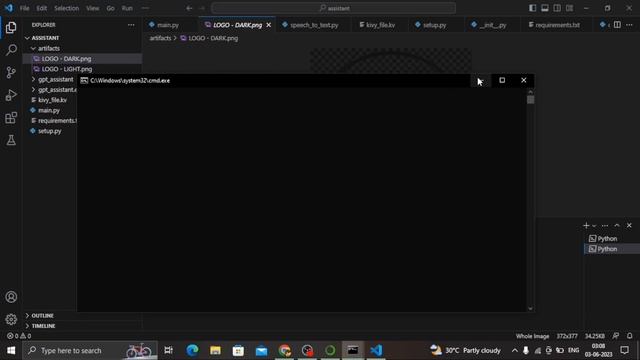Open the Extensions view
The height and width of the screenshot is (360, 640).
11,118
